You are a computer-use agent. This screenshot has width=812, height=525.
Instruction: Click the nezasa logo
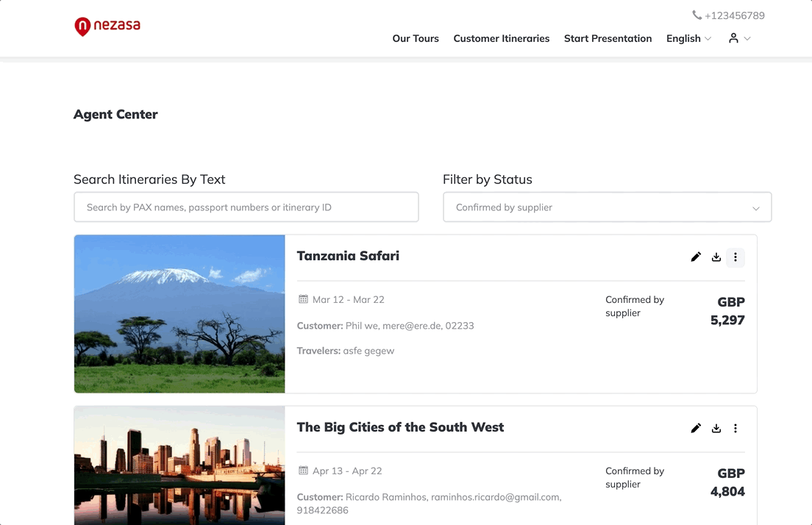(107, 26)
